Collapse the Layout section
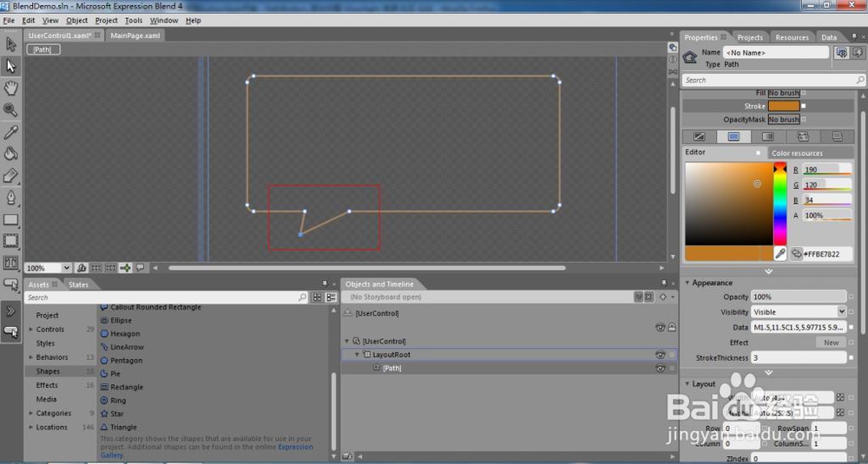This screenshot has height=464, width=868. (687, 384)
